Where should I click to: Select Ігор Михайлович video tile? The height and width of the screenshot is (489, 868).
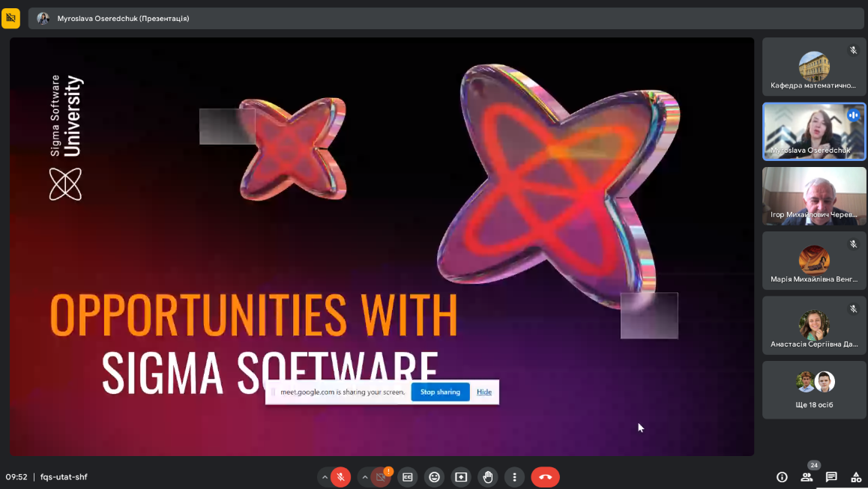(x=814, y=195)
